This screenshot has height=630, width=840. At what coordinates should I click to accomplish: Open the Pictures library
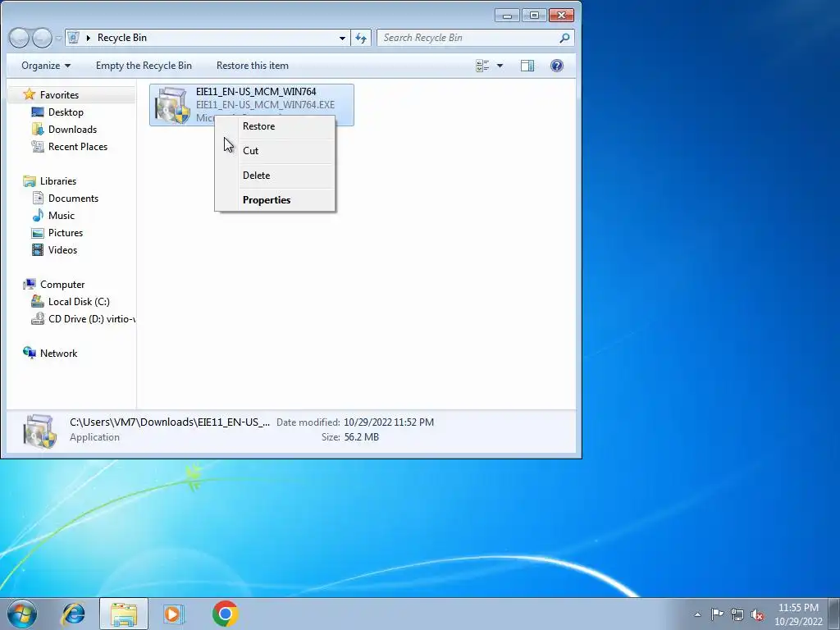pos(66,232)
